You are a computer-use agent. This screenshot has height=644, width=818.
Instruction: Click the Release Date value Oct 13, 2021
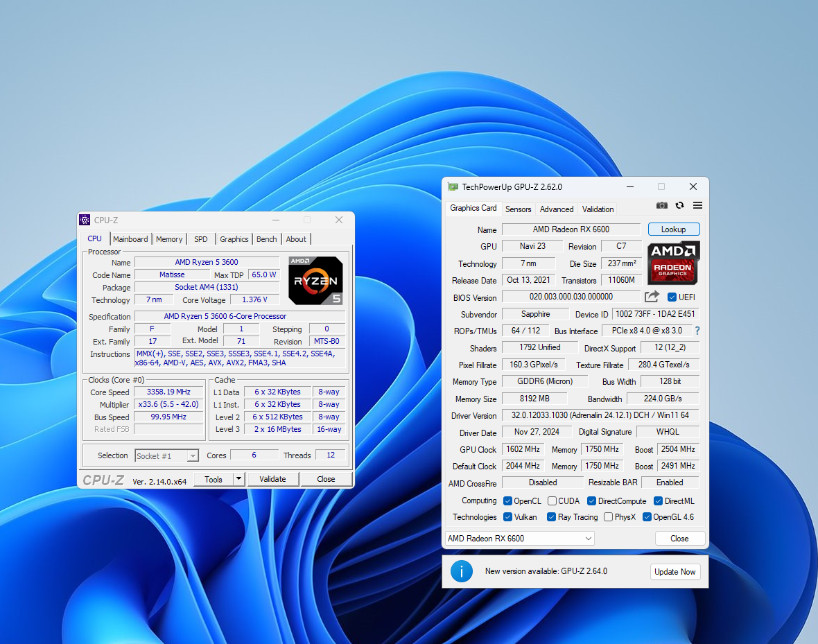tap(528, 280)
